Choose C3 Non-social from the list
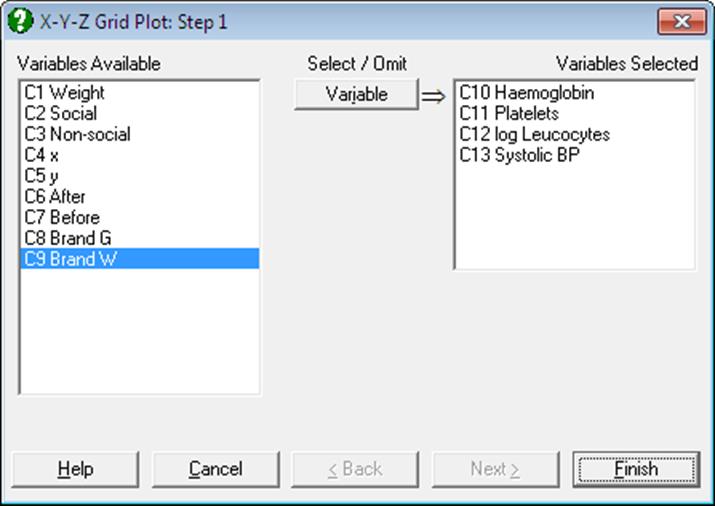The width and height of the screenshot is (715, 506). click(140, 134)
